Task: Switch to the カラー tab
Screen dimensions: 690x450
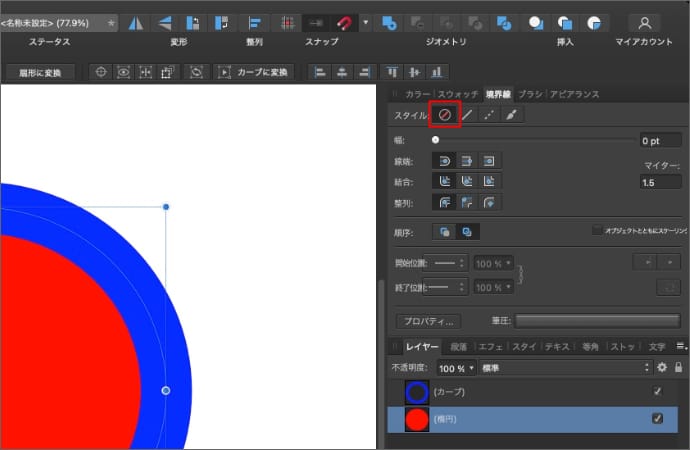Action: [418, 94]
